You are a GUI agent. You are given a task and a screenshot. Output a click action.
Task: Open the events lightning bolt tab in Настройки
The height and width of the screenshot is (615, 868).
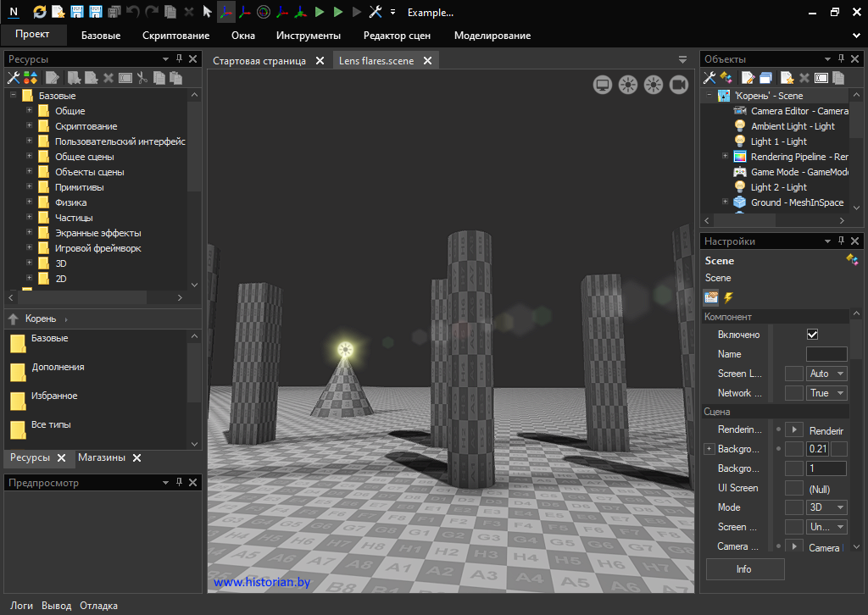point(728,297)
